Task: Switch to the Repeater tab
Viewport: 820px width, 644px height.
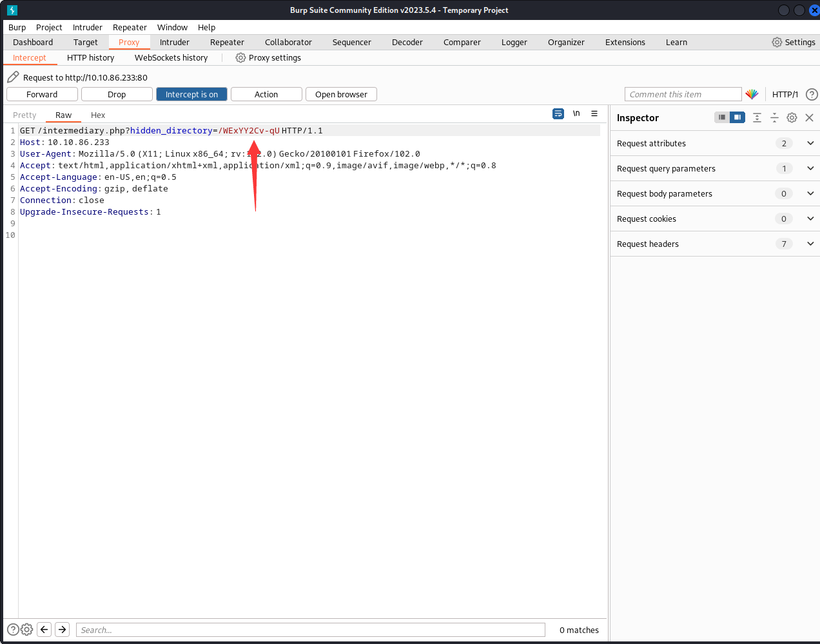Action: [227, 42]
